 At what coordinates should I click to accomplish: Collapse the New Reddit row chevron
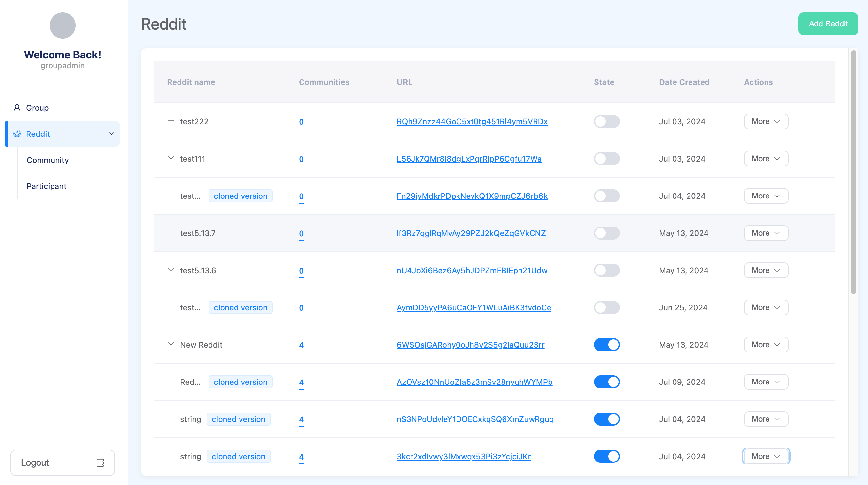(171, 344)
